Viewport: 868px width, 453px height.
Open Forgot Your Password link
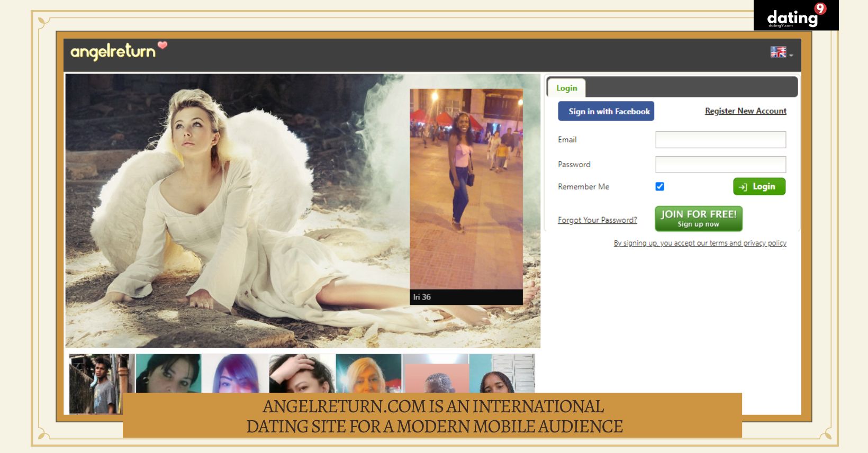[x=597, y=220]
